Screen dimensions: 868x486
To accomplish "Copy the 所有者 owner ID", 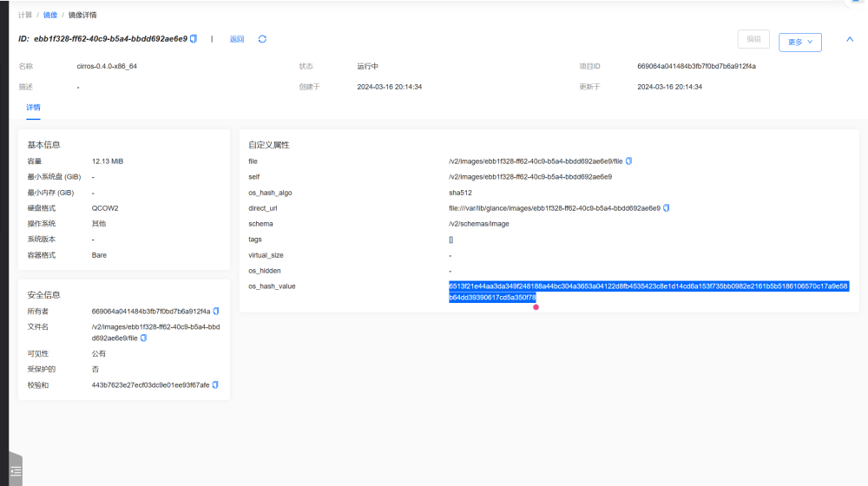I will click(x=216, y=311).
